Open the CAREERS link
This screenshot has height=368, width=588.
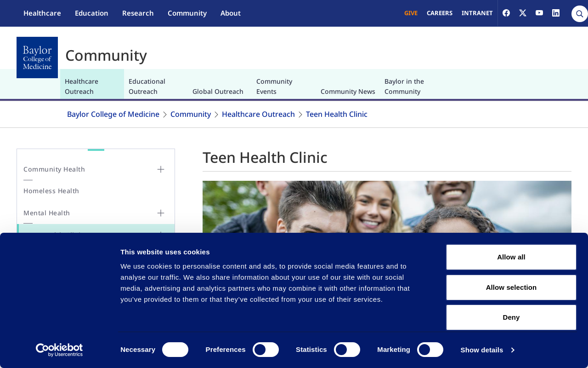coord(440,13)
